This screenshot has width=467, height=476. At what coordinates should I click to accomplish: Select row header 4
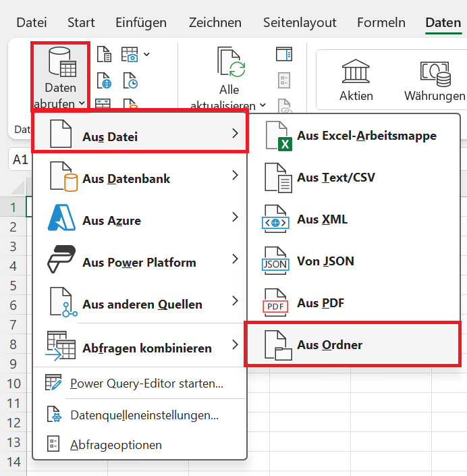pyautogui.click(x=13, y=266)
